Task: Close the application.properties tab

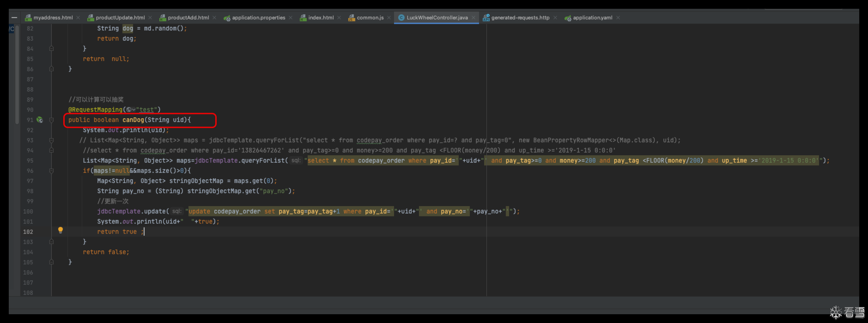Action: tap(291, 18)
